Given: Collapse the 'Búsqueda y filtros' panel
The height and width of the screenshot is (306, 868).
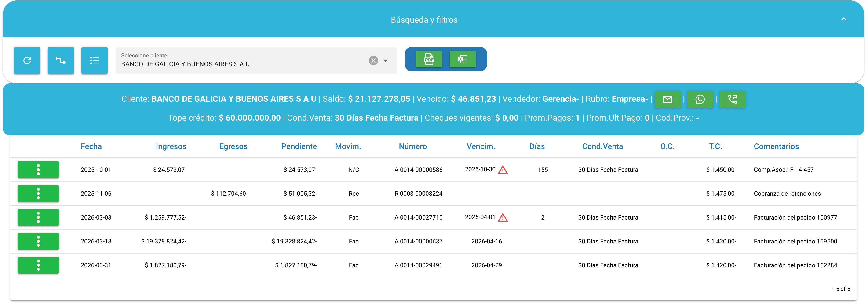Looking at the screenshot, I should (x=843, y=19).
